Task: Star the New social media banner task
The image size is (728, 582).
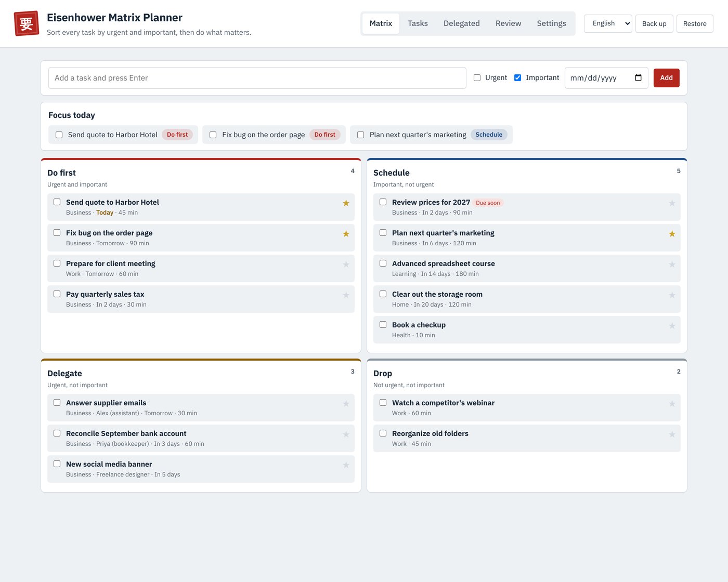Action: coord(346,465)
